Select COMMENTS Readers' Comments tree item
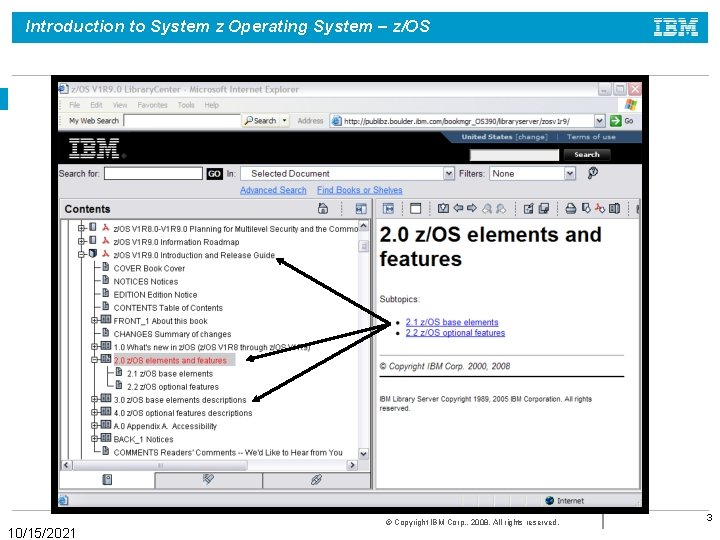720x540 pixels. [228, 452]
